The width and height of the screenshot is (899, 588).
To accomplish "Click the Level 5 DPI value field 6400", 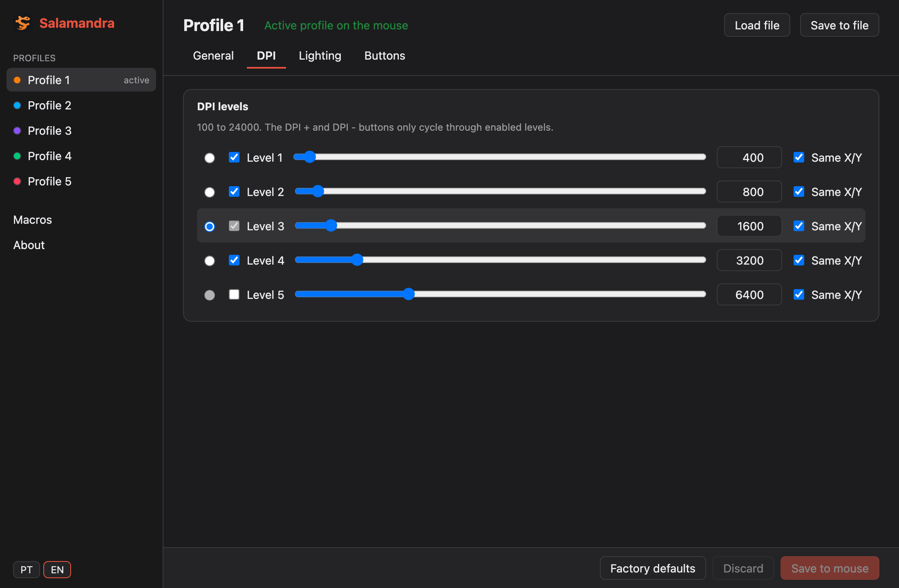I will 749,295.
